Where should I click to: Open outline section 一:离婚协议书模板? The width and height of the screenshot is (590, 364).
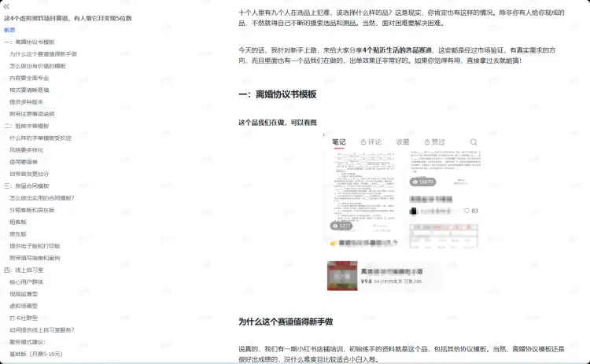tap(29, 42)
